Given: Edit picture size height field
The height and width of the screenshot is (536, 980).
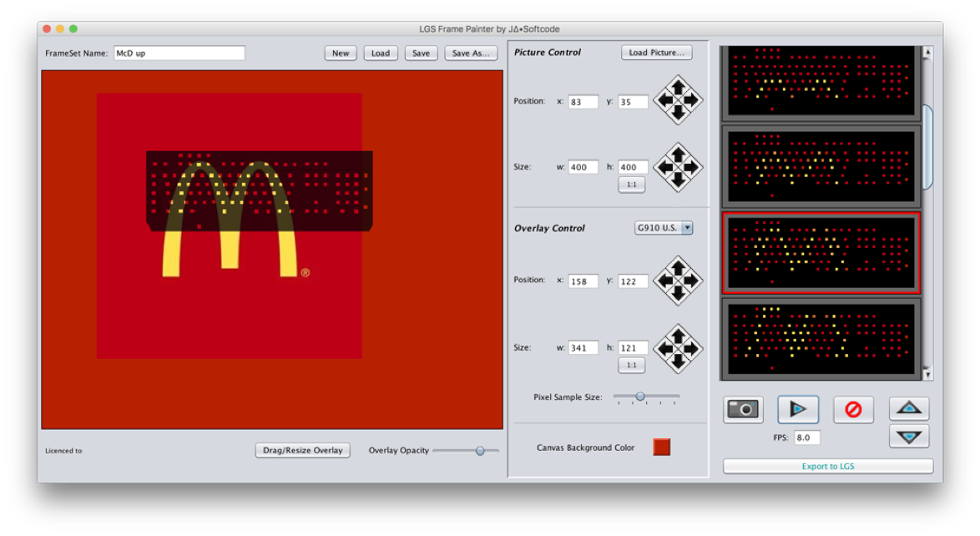Looking at the screenshot, I should [x=633, y=167].
